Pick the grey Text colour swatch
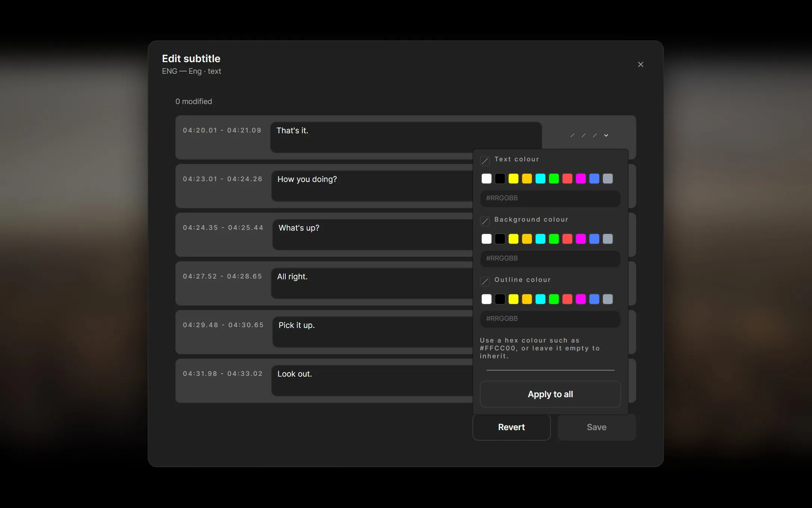This screenshot has height=508, width=812. [608, 179]
